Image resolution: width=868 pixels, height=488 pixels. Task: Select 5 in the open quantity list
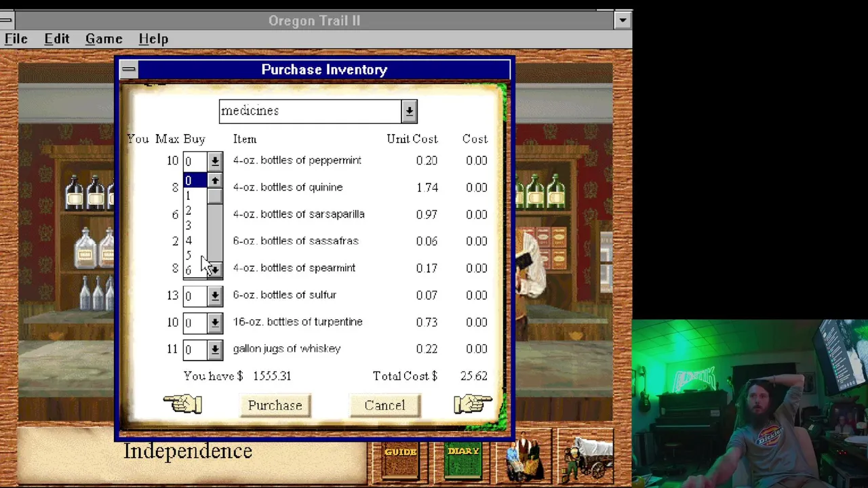click(x=195, y=256)
